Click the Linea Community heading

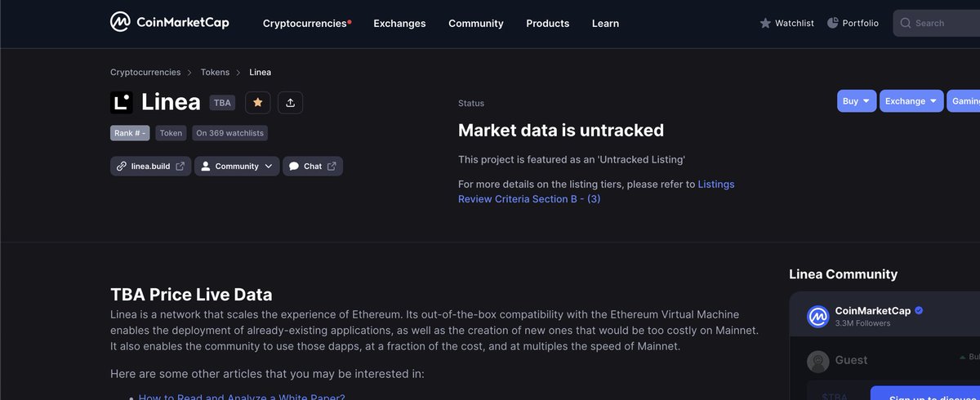pyautogui.click(x=843, y=274)
